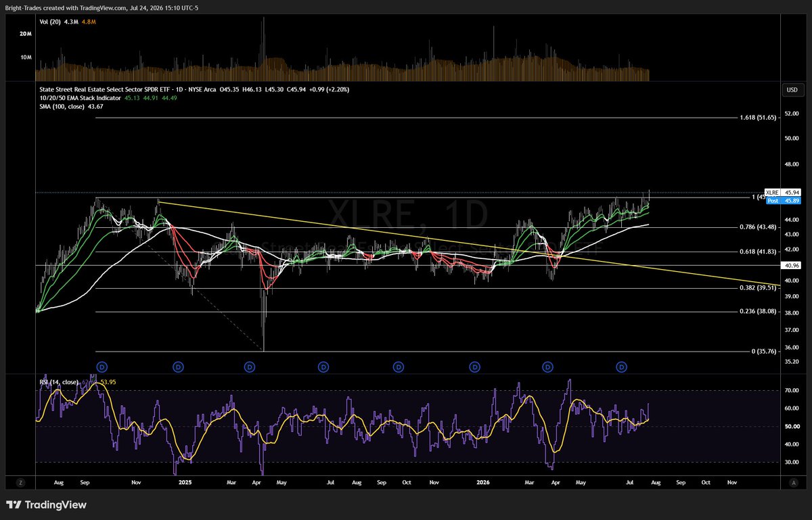Image resolution: width=812 pixels, height=520 pixels.
Task: Click the 48.00 price axis label
Action: coord(792,164)
